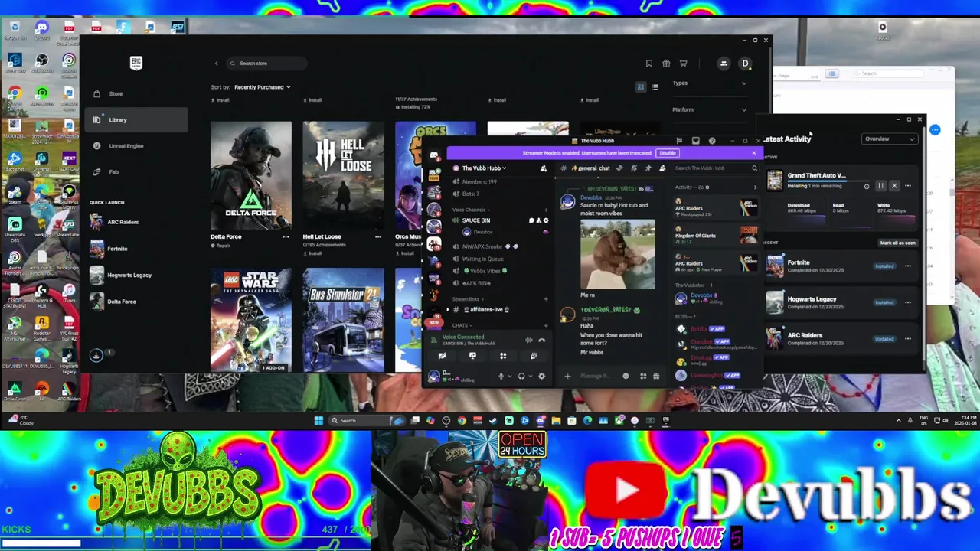This screenshot has height=551, width=980.
Task: Open Discord help icon
Action: coord(712,141)
